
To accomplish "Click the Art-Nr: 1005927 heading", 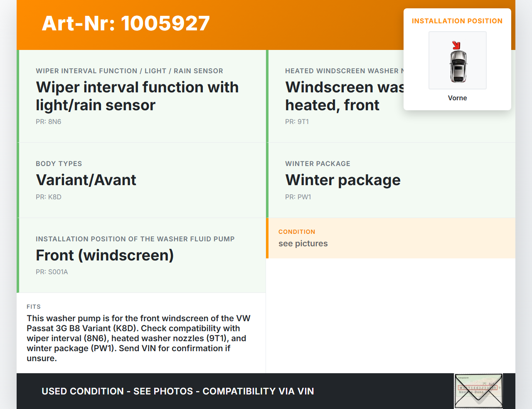I will tap(126, 23).
